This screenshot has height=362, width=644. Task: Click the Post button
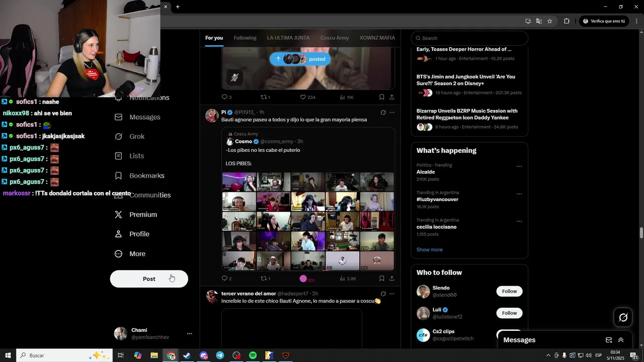pyautogui.click(x=149, y=279)
